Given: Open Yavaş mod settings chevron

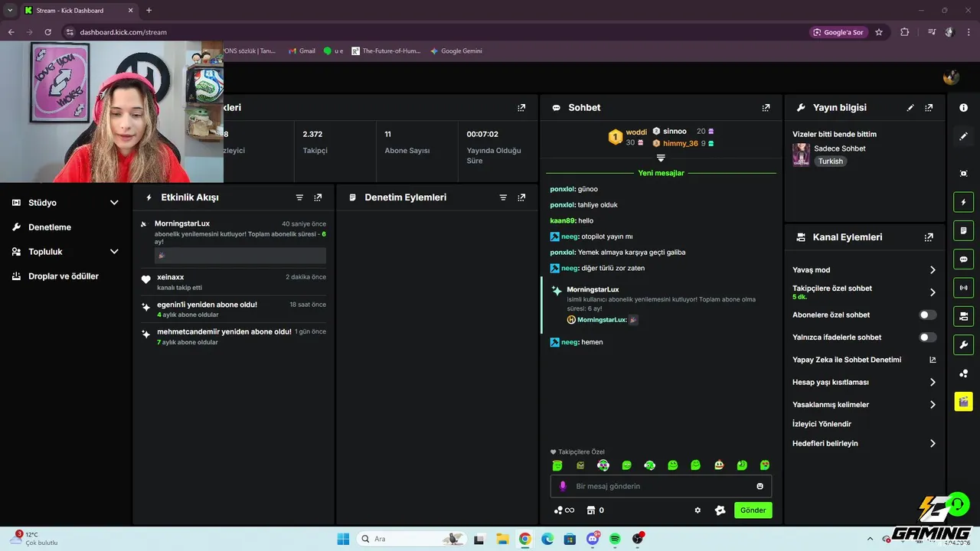Looking at the screenshot, I should click(x=933, y=270).
